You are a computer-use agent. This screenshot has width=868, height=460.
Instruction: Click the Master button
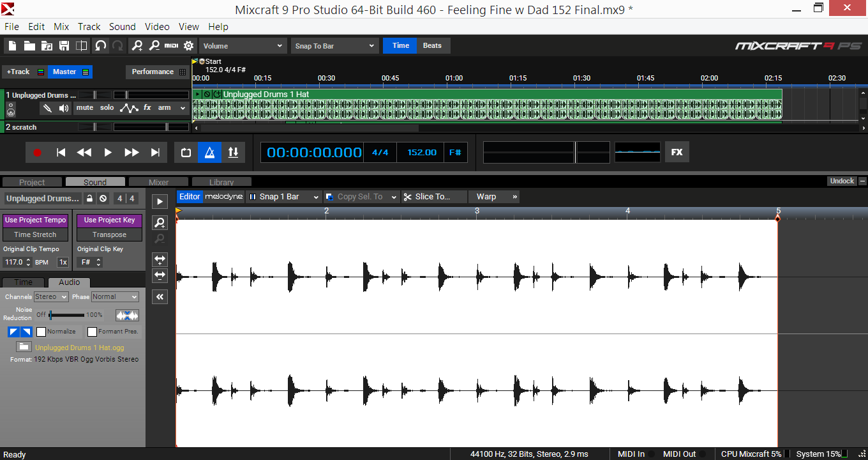[x=70, y=72]
